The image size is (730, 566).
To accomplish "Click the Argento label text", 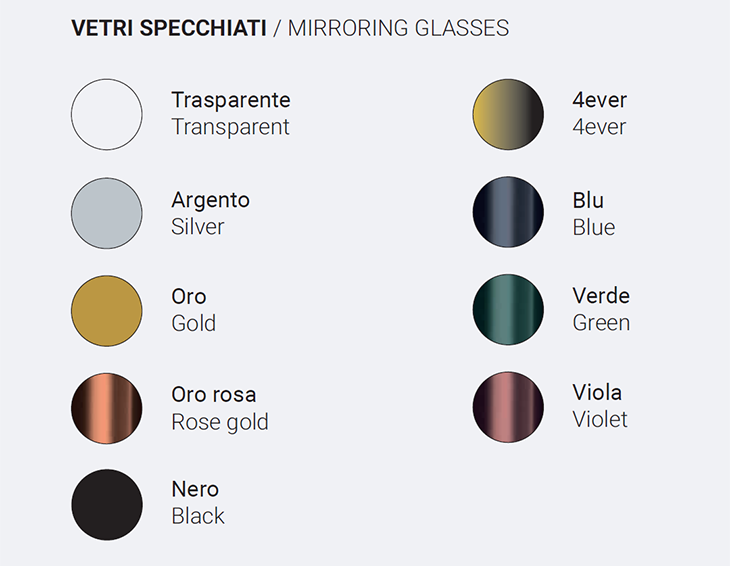I will point(210,201).
